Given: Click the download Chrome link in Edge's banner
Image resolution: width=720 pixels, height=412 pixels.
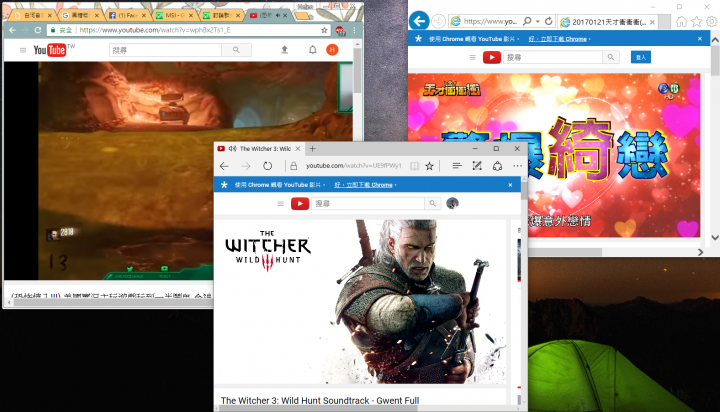Looking at the screenshot, I should pyautogui.click(x=363, y=185).
